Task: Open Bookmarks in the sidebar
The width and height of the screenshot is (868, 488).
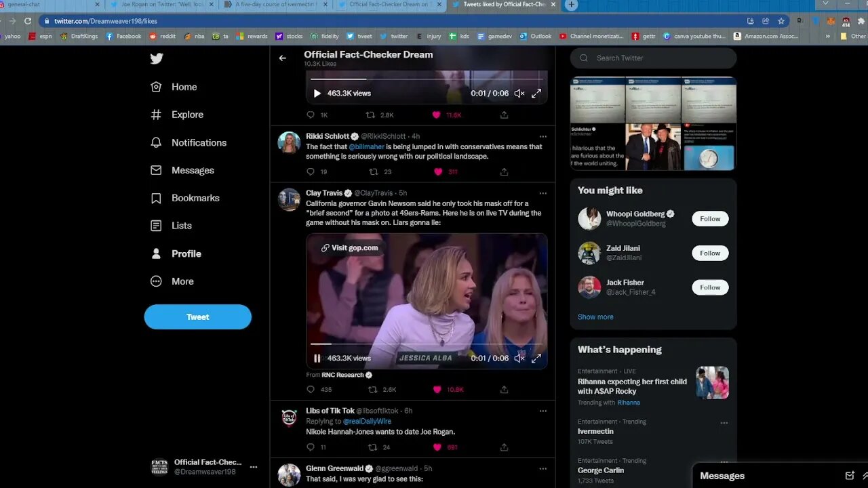Action: point(184,198)
